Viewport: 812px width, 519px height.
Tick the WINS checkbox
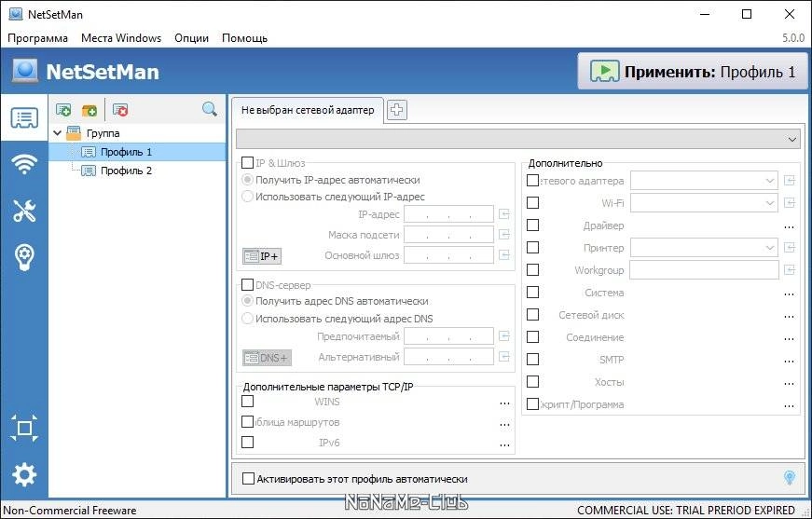[248, 401]
